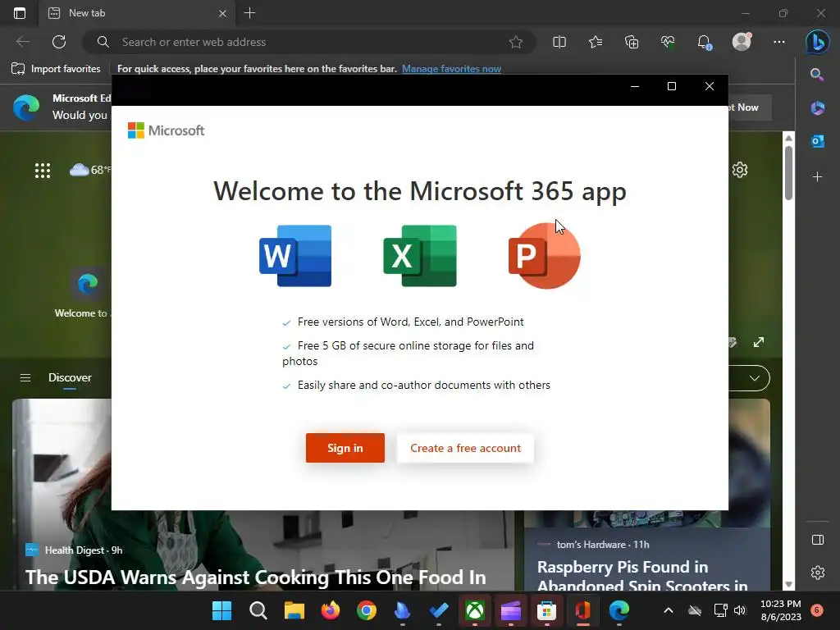Maximize the Microsoft 365 window
Image resolution: width=840 pixels, height=630 pixels.
coord(671,86)
